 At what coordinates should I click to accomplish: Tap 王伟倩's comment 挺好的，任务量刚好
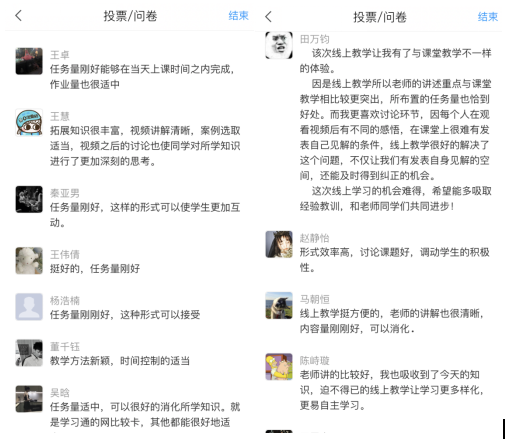point(95,269)
